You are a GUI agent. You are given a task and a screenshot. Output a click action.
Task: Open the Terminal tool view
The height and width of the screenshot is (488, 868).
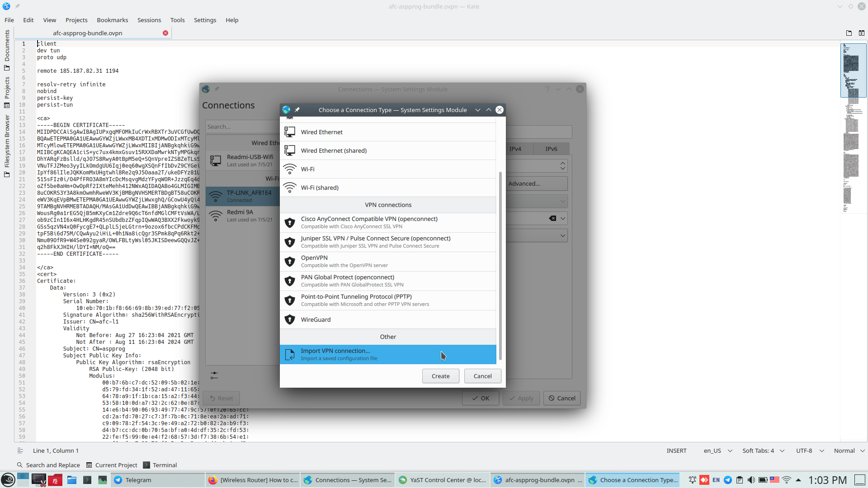tap(160, 465)
